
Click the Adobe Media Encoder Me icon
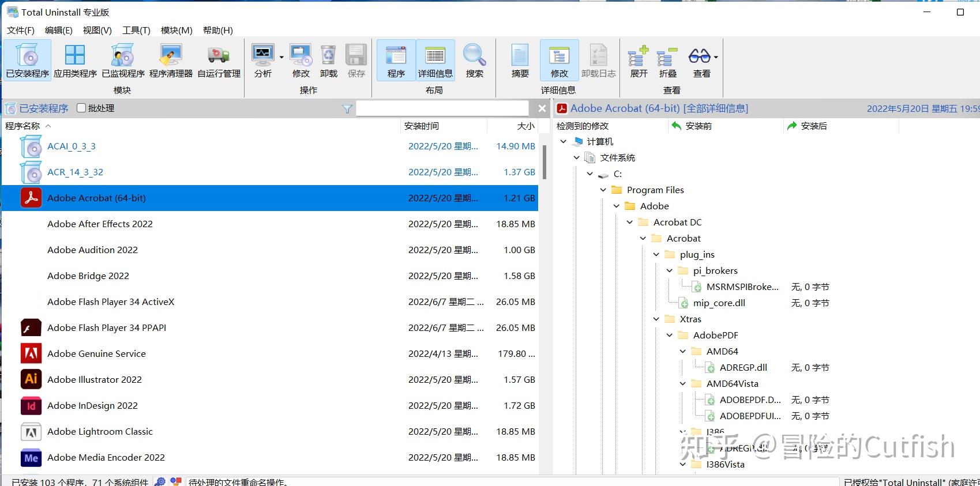click(x=31, y=457)
